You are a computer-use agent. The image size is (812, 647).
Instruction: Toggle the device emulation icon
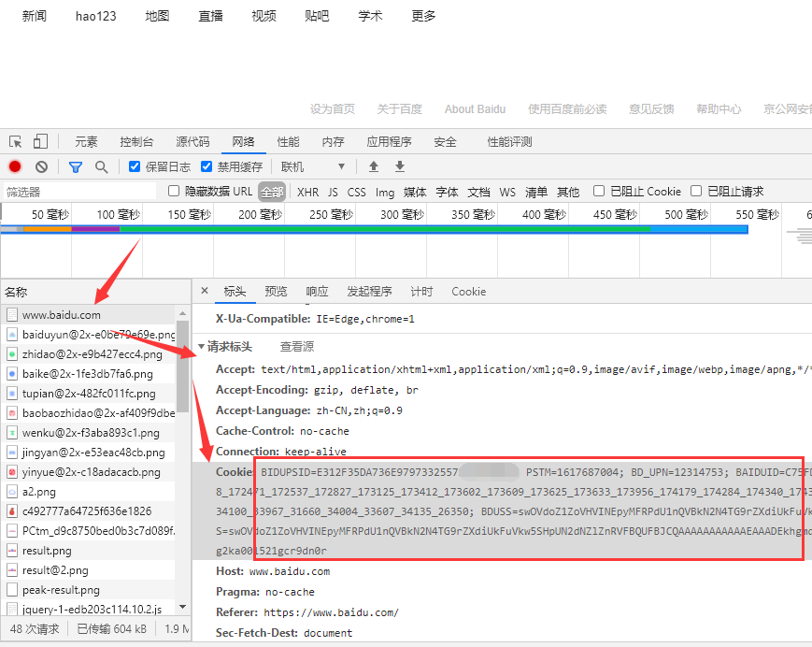(x=40, y=142)
